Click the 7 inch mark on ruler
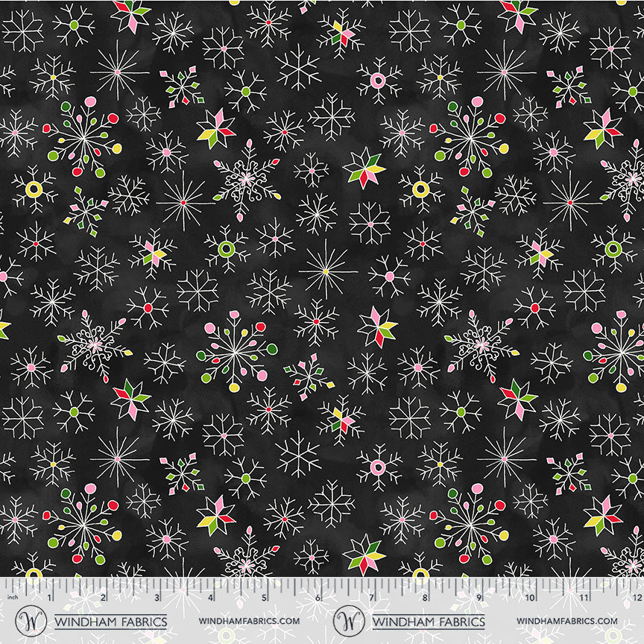Viewport: 644px width, 644px height. coord(370,597)
